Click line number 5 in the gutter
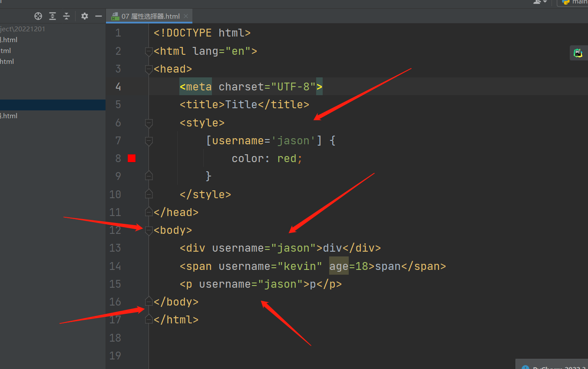Image resolution: width=588 pixels, height=369 pixels. pos(118,104)
